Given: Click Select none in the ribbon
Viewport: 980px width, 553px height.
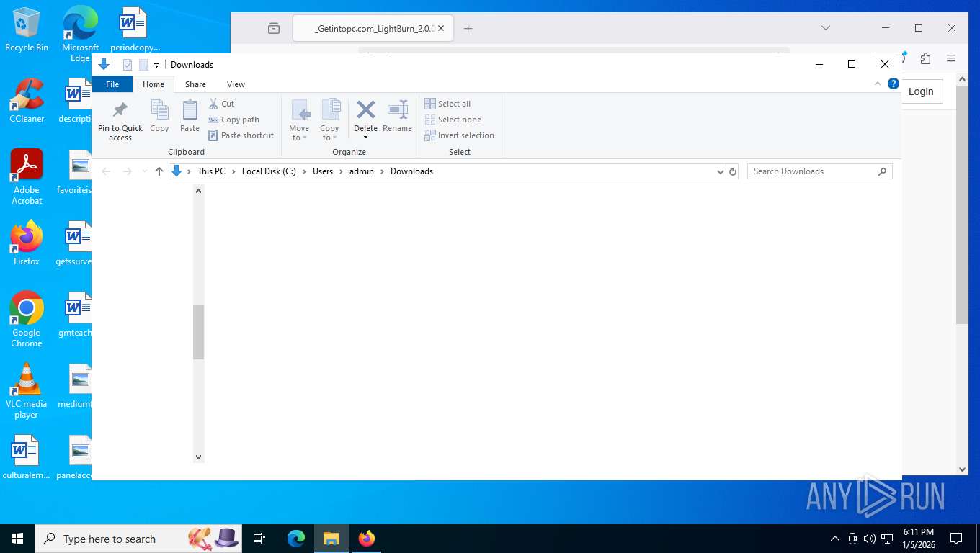Looking at the screenshot, I should pyautogui.click(x=453, y=120).
